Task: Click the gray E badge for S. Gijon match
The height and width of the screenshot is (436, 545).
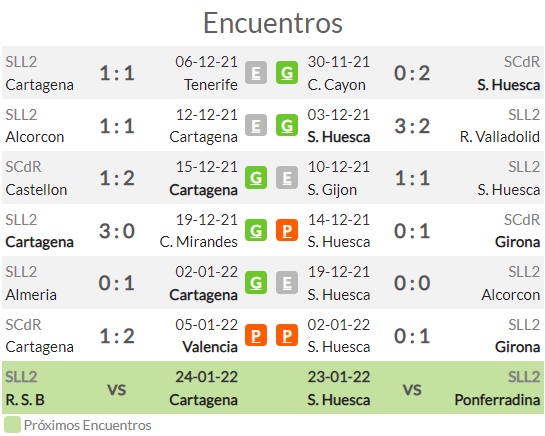Action: coord(287,178)
